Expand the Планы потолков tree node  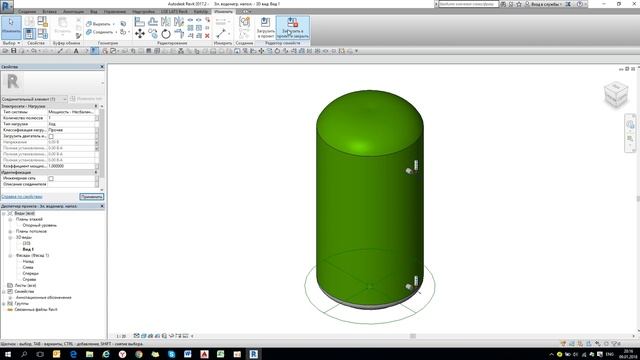(10, 231)
